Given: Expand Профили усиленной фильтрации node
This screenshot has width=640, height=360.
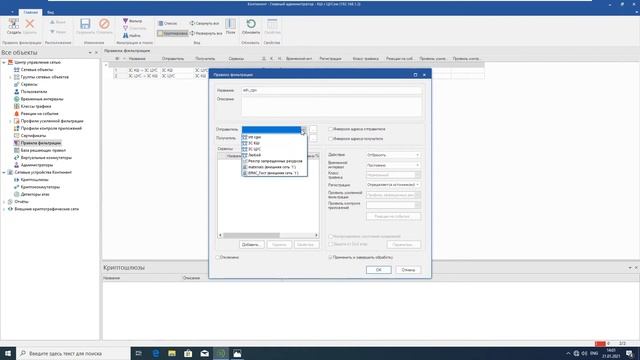Looking at the screenshot, I should [x=10, y=121].
